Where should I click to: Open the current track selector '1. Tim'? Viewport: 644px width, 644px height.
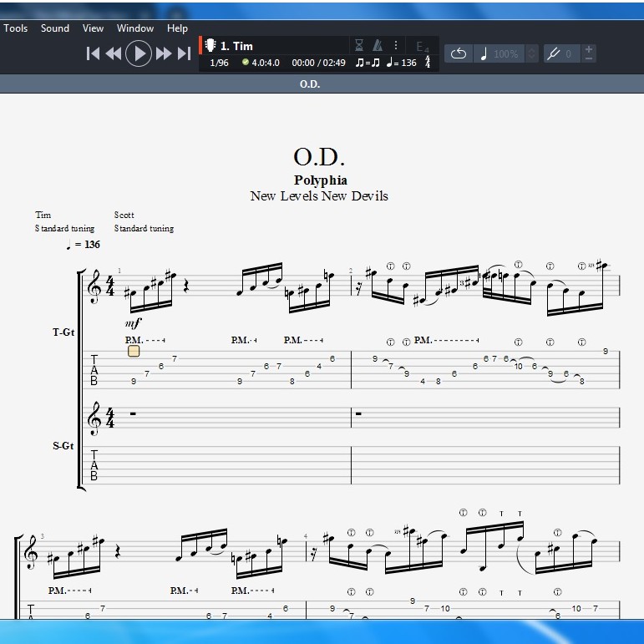236,46
